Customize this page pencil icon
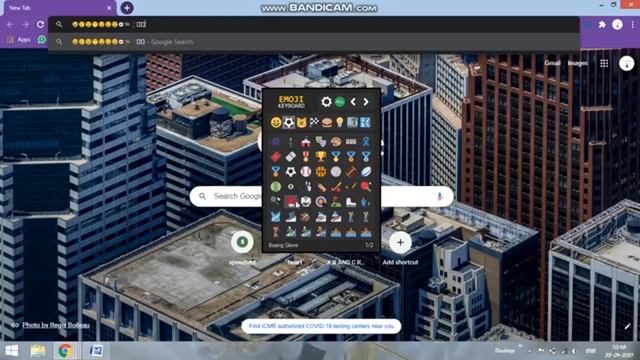The width and height of the screenshot is (640, 360). pyautogui.click(x=627, y=326)
